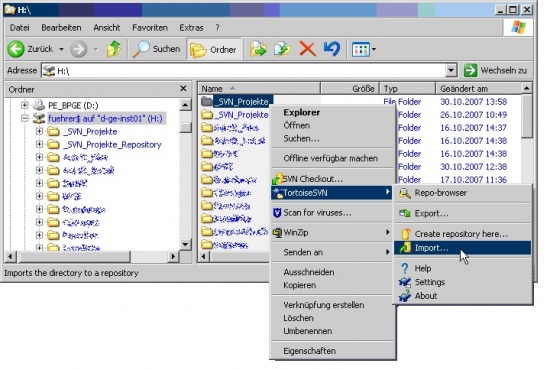Choose Verknüpfung erstellen entry
The image size is (550, 370).
pyautogui.click(x=333, y=305)
